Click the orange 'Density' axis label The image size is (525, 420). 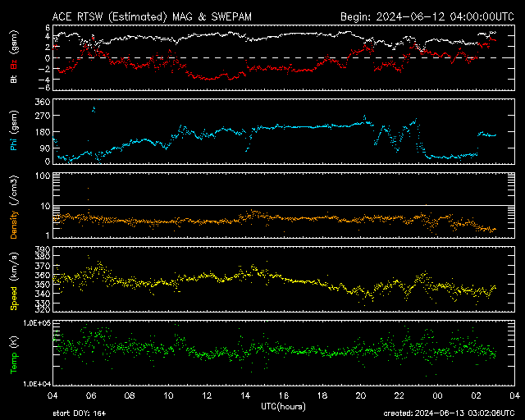tap(14, 225)
